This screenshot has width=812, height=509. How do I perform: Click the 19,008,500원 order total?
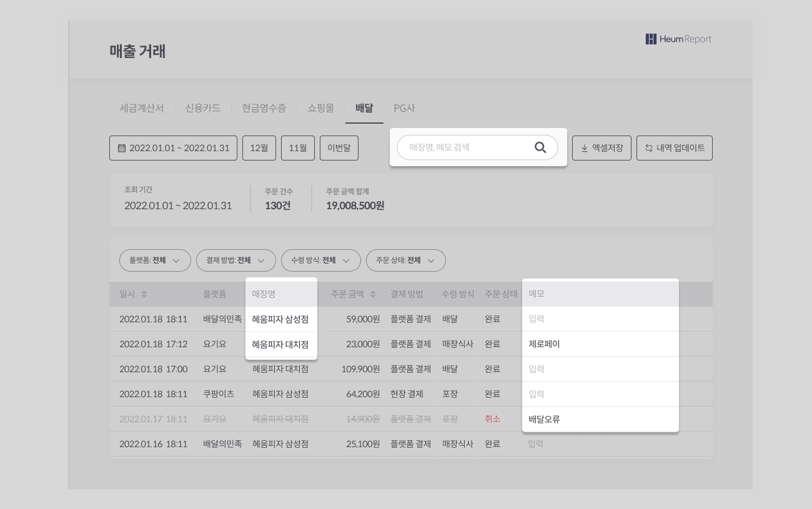click(x=355, y=205)
